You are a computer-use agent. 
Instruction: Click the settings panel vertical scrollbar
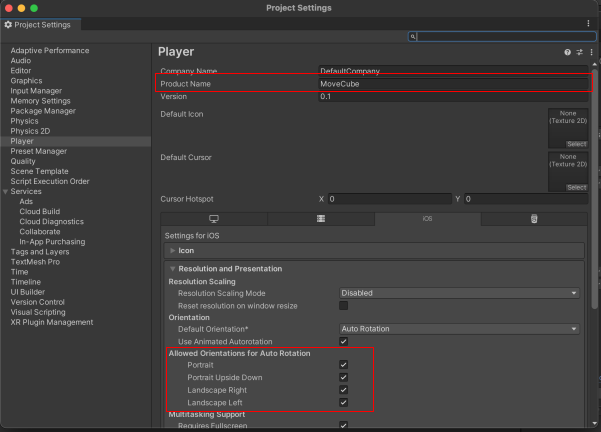click(594, 188)
